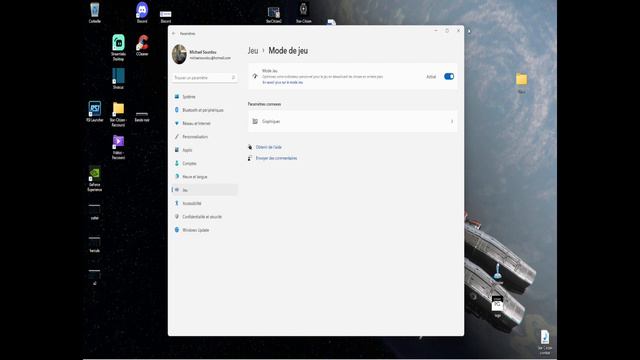Click the account name beside the avatar
The width and height of the screenshot is (640, 360).
coord(203,52)
